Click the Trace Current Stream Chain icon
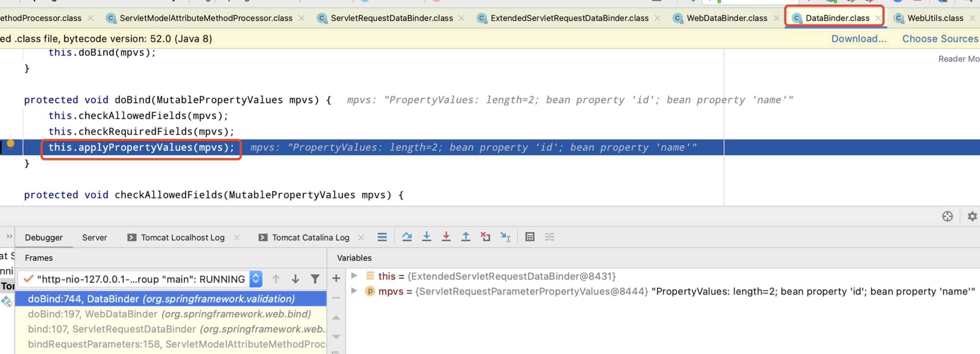 (550, 237)
